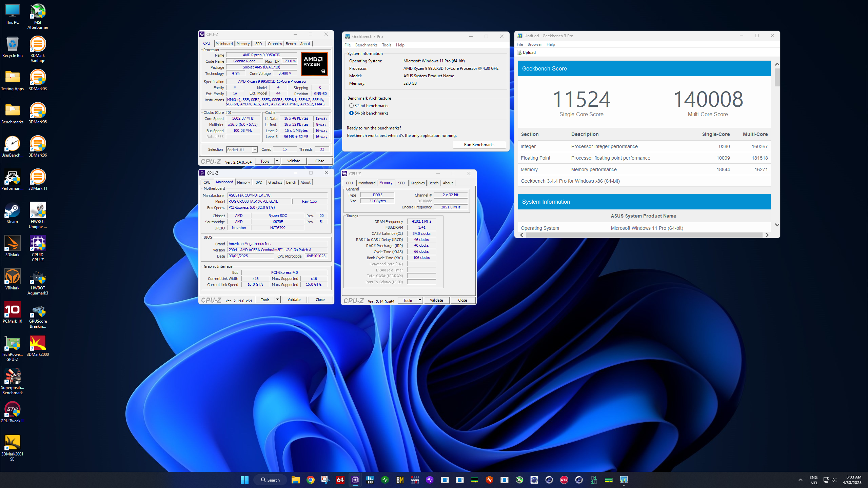Launch the 3DMark06 shortcut
This screenshot has height=488, width=868.
(38, 146)
